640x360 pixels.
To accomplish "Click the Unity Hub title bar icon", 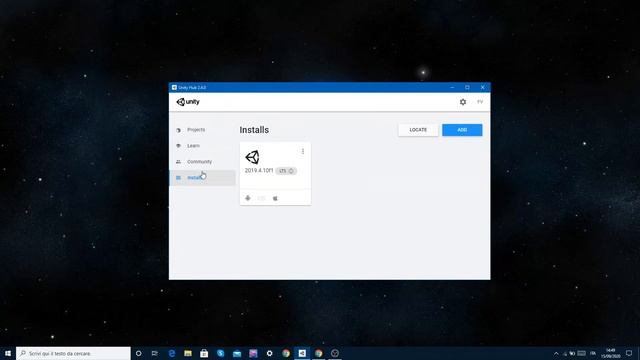I will 174,87.
